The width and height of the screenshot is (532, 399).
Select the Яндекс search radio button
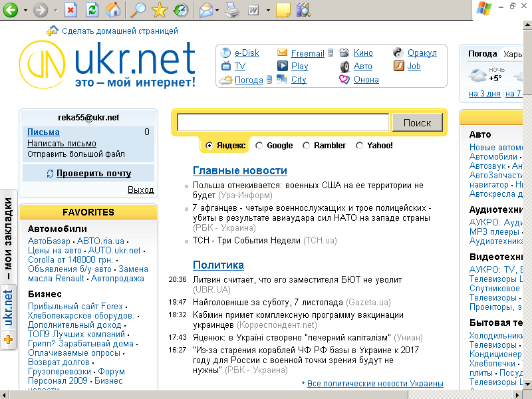[x=209, y=146]
